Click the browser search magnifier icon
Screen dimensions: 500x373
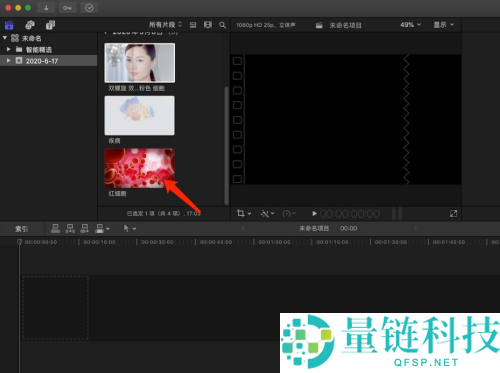[x=222, y=25]
